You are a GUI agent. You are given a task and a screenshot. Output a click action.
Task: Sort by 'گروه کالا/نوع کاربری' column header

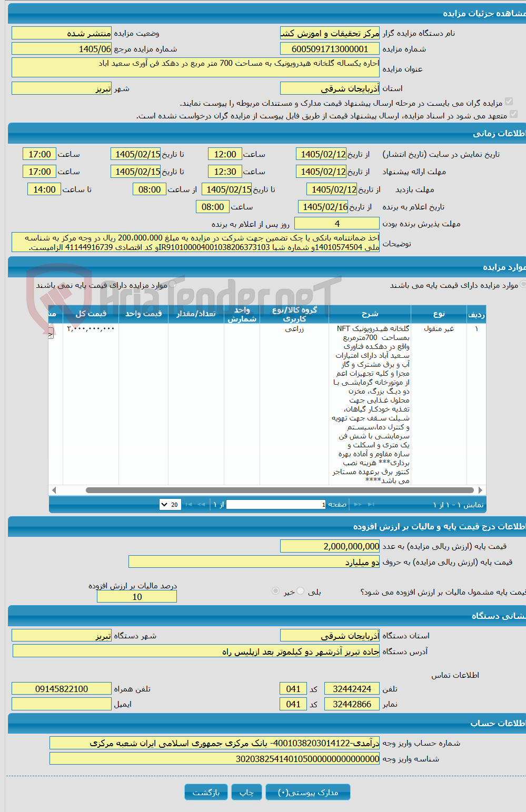click(x=294, y=314)
